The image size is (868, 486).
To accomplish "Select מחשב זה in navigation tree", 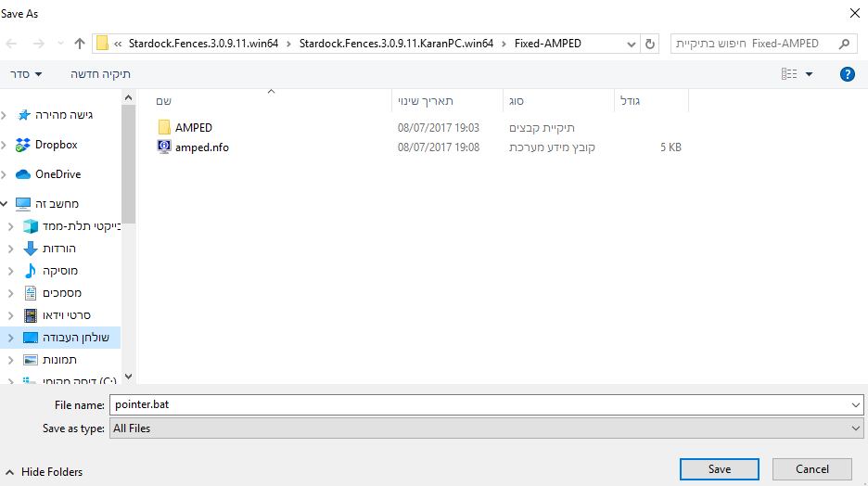I will pos(57,204).
